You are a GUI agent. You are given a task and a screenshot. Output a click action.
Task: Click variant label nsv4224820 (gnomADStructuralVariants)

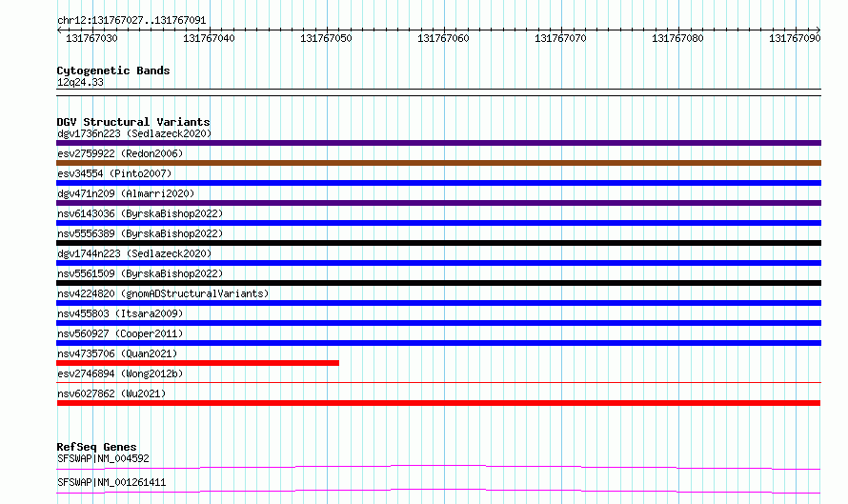tap(163, 293)
